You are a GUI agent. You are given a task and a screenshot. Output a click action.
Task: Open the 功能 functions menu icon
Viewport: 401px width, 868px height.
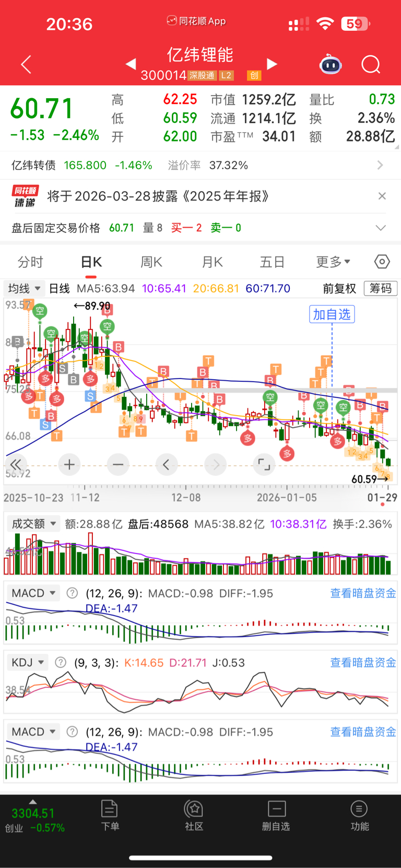pos(359,815)
